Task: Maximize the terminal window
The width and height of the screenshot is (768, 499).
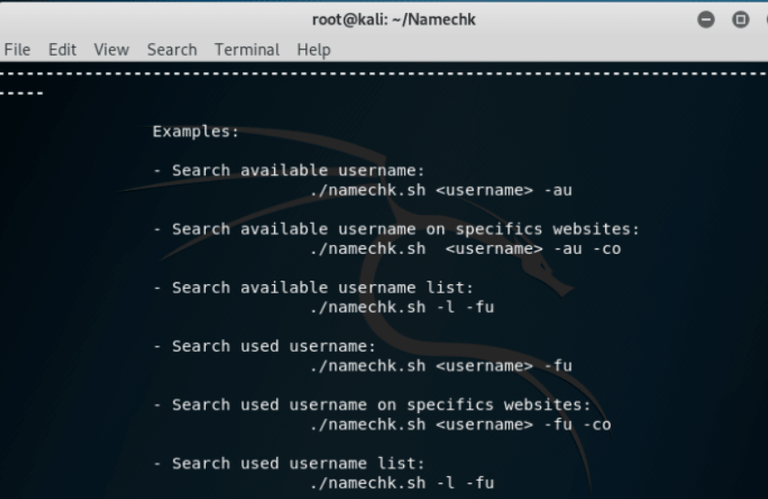Action: click(x=740, y=20)
